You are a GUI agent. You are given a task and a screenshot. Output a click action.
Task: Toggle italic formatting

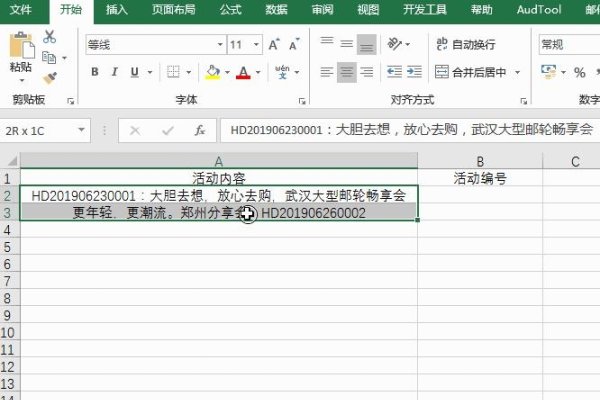tap(114, 72)
